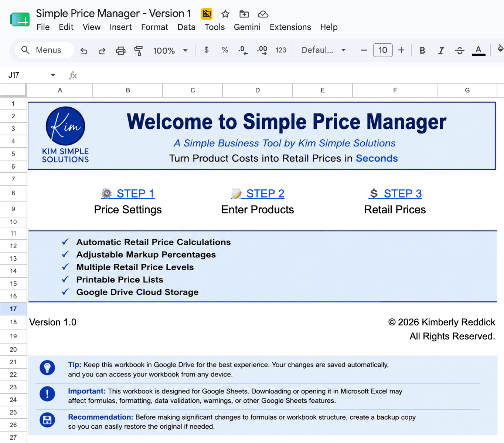
Task: Open the Extensions menu
Action: (290, 27)
